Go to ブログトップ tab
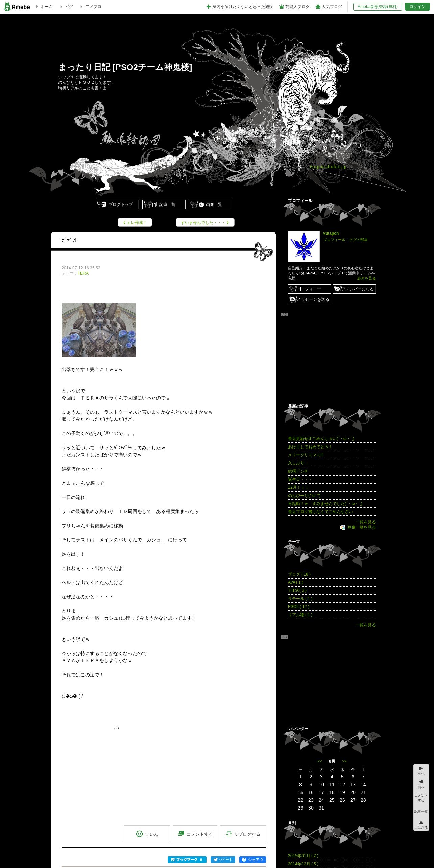Screen dimensions: 434x868 coord(117,204)
